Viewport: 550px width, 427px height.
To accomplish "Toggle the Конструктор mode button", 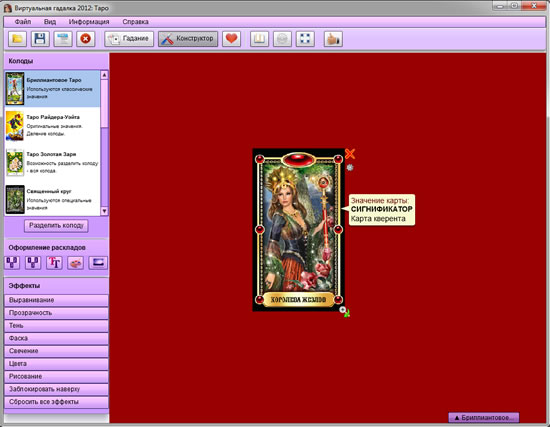I will pos(188,39).
